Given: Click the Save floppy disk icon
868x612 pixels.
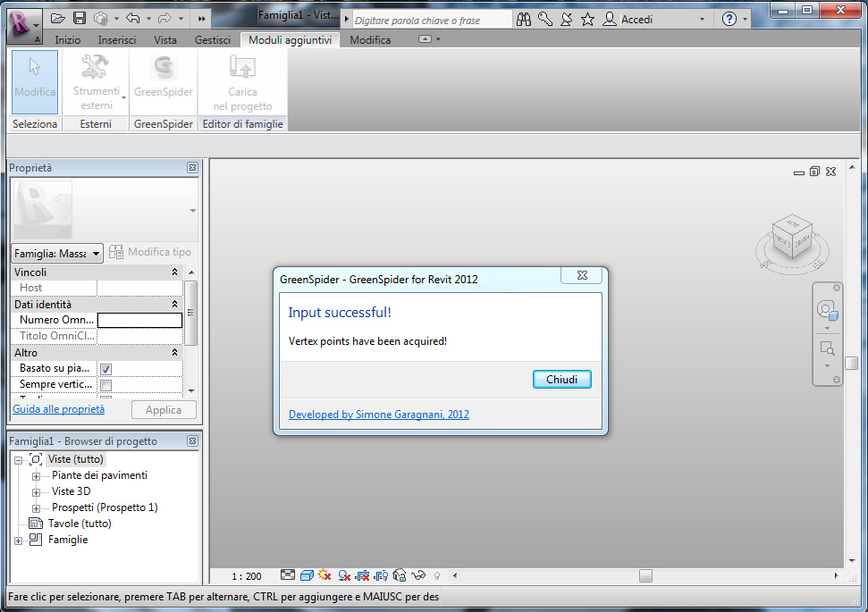Looking at the screenshot, I should (x=80, y=19).
